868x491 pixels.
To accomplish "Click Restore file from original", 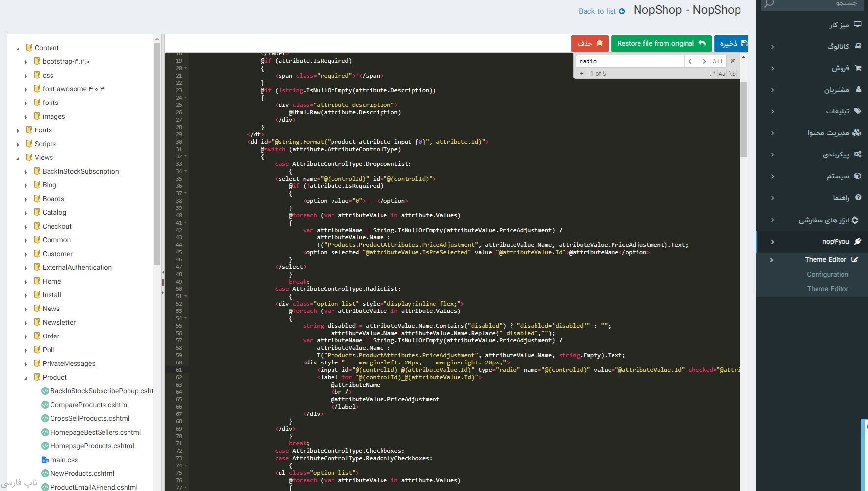I will pyautogui.click(x=661, y=44).
